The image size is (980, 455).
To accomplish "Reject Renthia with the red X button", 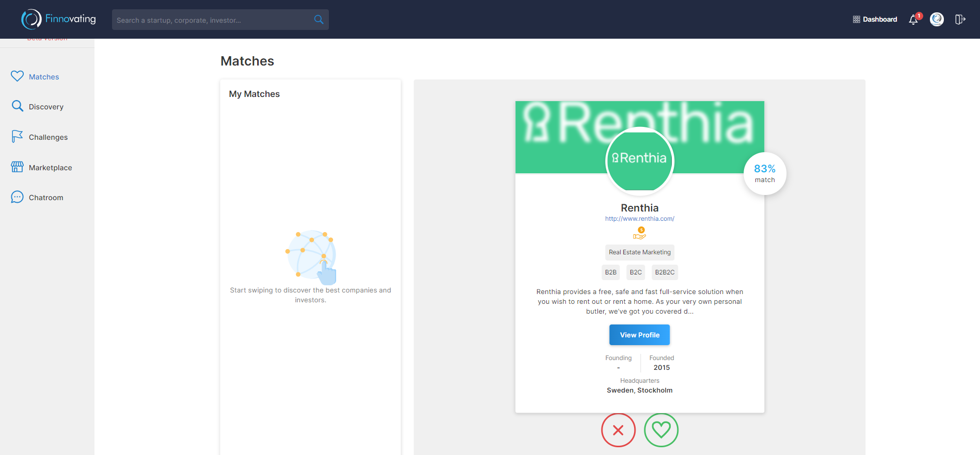I will point(618,430).
